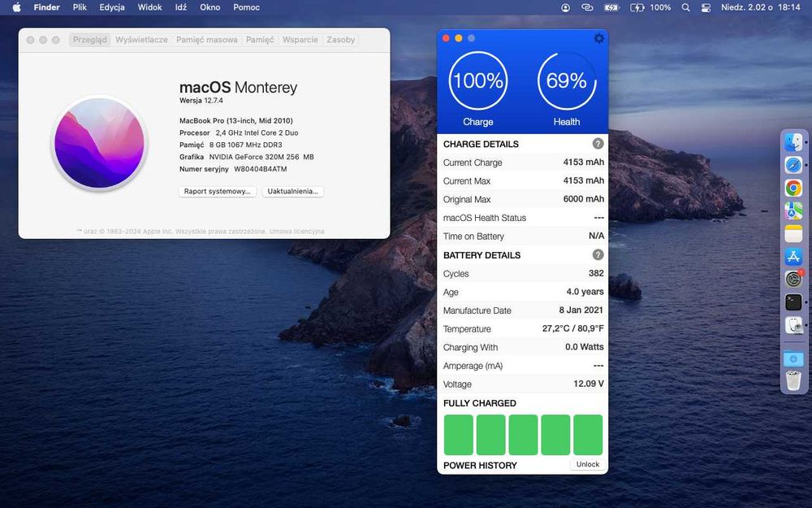Screen dimensions: 812x508
Task: Open the Downloads folder in the Dock
Action: [793, 358]
